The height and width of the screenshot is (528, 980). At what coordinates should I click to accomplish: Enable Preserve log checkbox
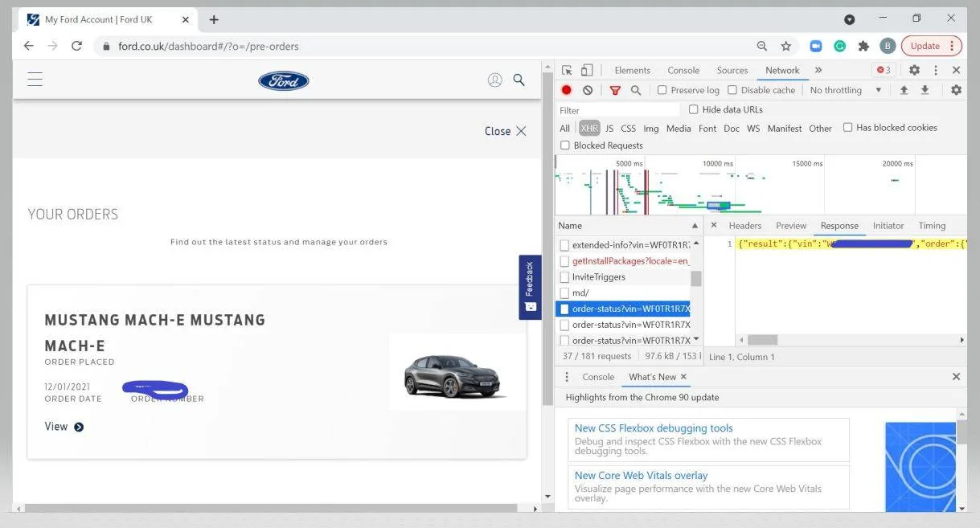pyautogui.click(x=662, y=90)
